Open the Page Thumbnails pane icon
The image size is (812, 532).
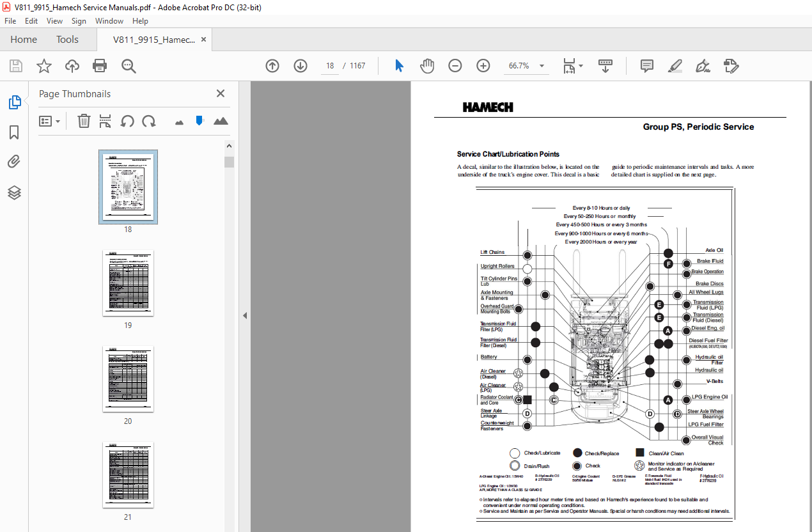click(14, 102)
